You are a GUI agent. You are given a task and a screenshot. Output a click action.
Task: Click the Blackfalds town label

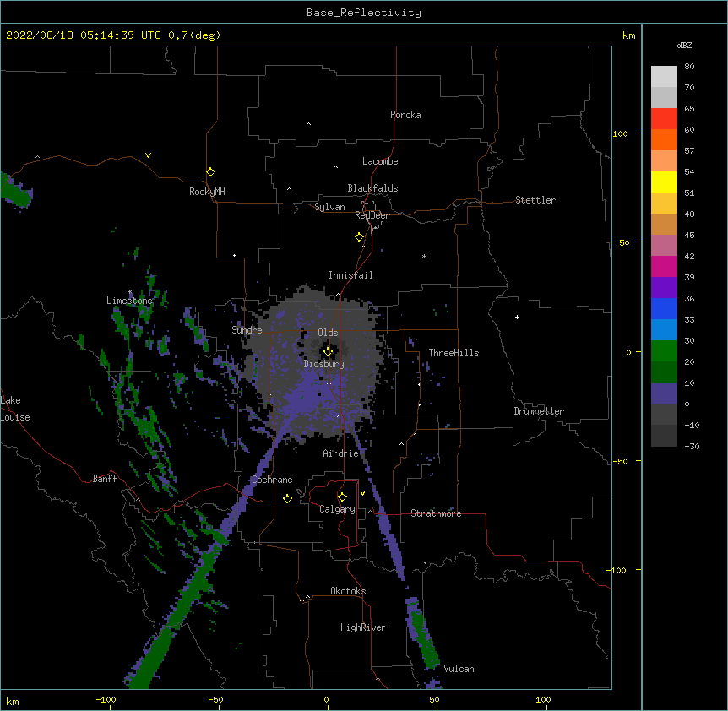[x=372, y=188]
